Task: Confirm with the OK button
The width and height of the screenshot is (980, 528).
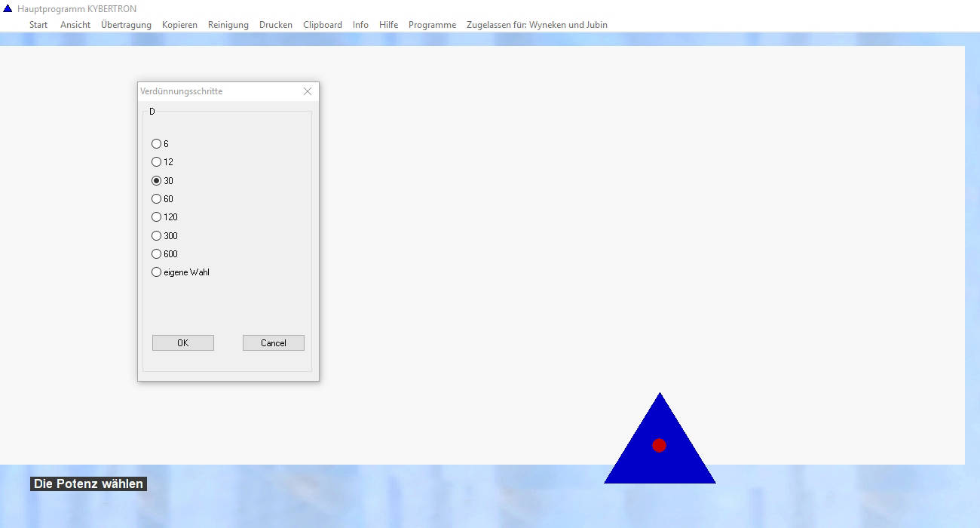Action: 183,343
